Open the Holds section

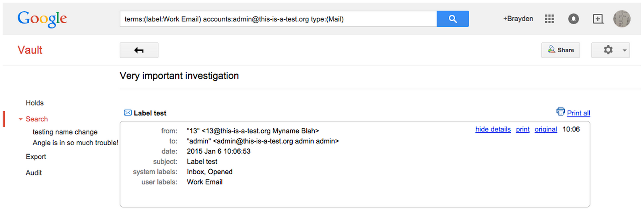tap(35, 103)
